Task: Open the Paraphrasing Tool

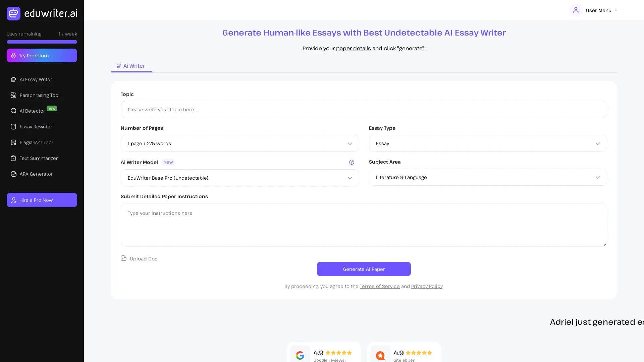Action: (x=39, y=95)
